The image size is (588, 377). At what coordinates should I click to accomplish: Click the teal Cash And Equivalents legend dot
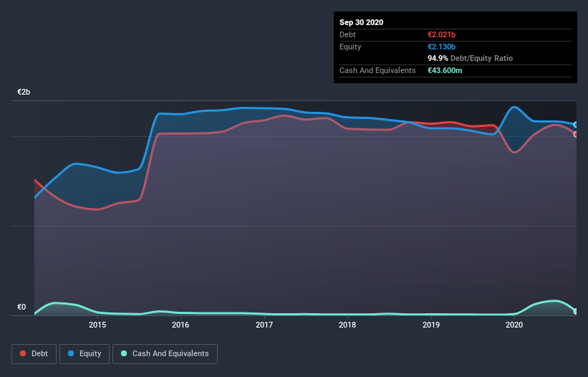124,353
